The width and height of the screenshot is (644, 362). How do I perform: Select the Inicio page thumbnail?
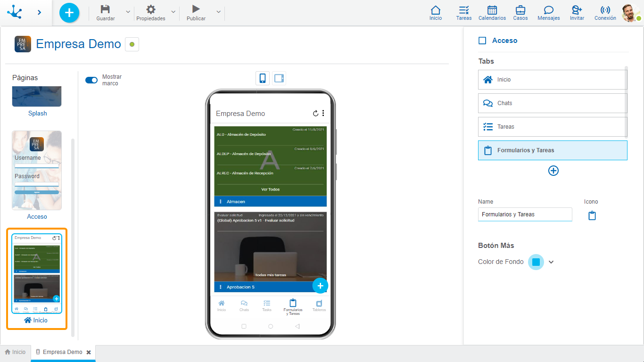coord(37,273)
